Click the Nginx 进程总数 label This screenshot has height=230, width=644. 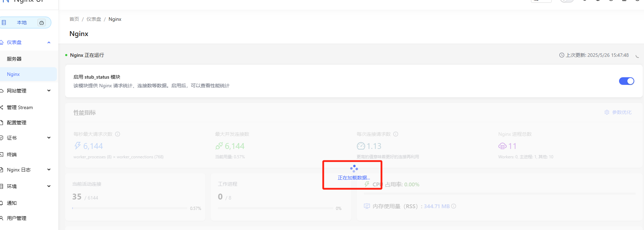pos(515,134)
